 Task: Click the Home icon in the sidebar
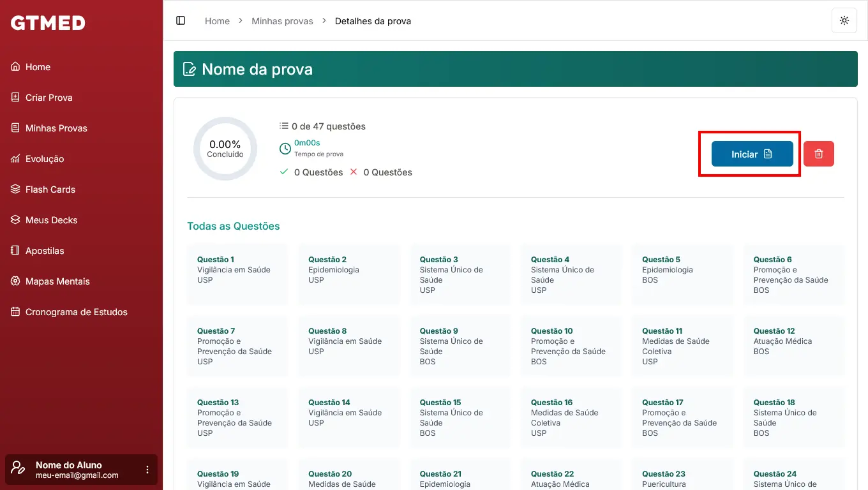[15, 67]
